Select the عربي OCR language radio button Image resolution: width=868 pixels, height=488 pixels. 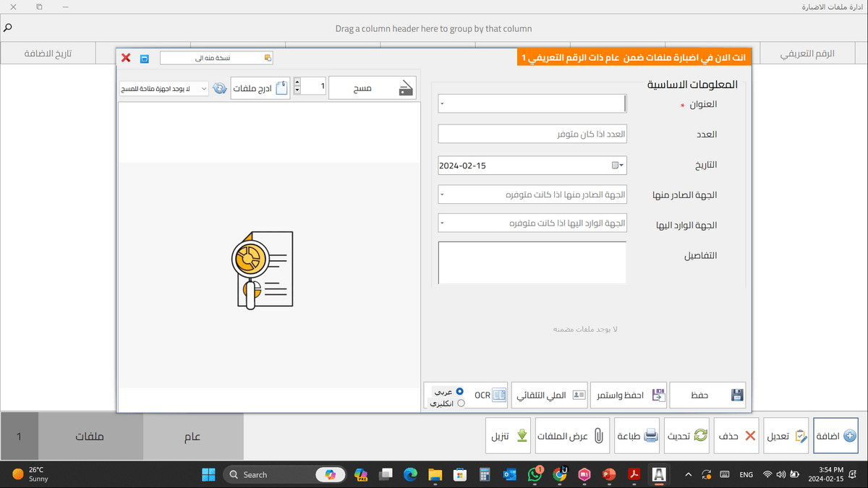[460, 391]
